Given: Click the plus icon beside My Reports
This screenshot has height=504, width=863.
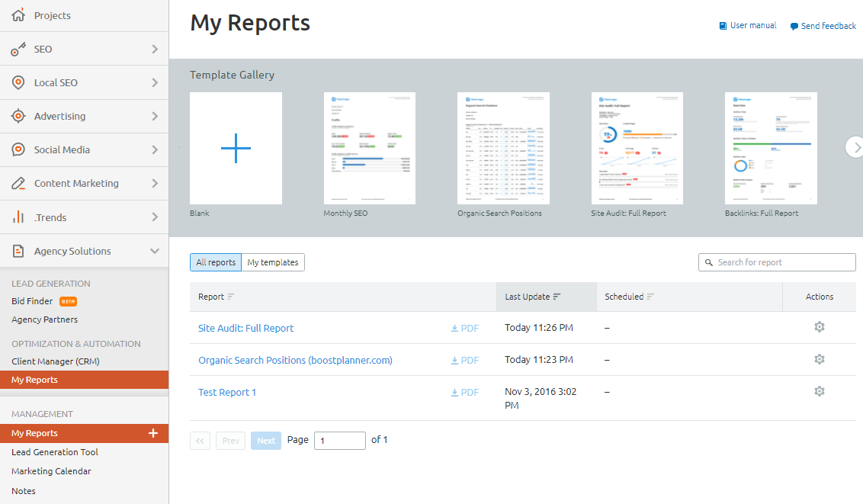Looking at the screenshot, I should (153, 433).
